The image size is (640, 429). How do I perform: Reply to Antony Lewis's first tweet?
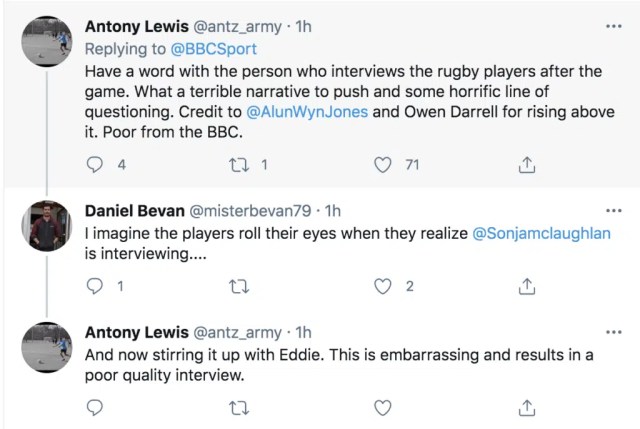pyautogui.click(x=97, y=165)
